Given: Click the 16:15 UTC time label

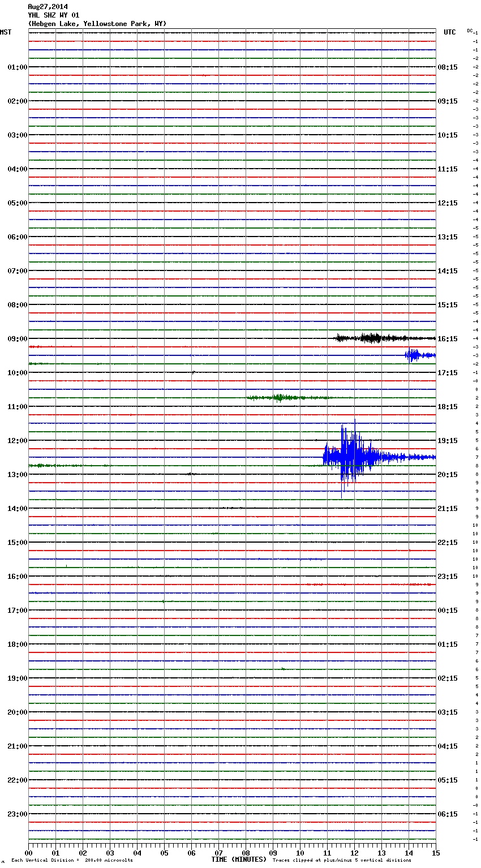Looking at the screenshot, I should pyautogui.click(x=448, y=339).
